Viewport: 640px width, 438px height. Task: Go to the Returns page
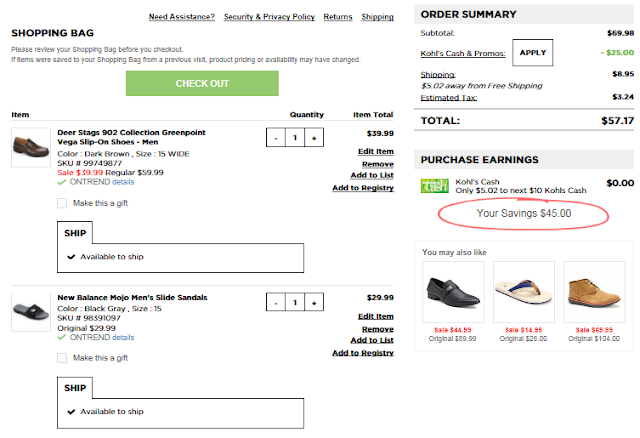[x=338, y=17]
